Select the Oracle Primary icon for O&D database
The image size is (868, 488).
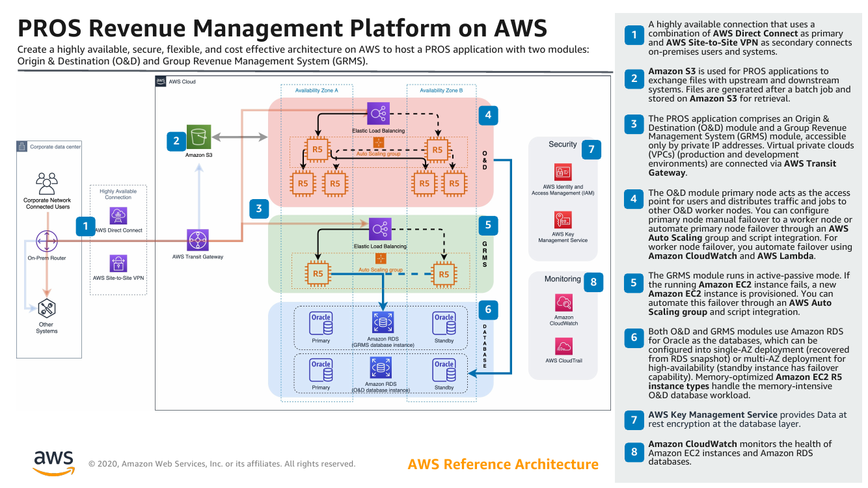point(321,371)
